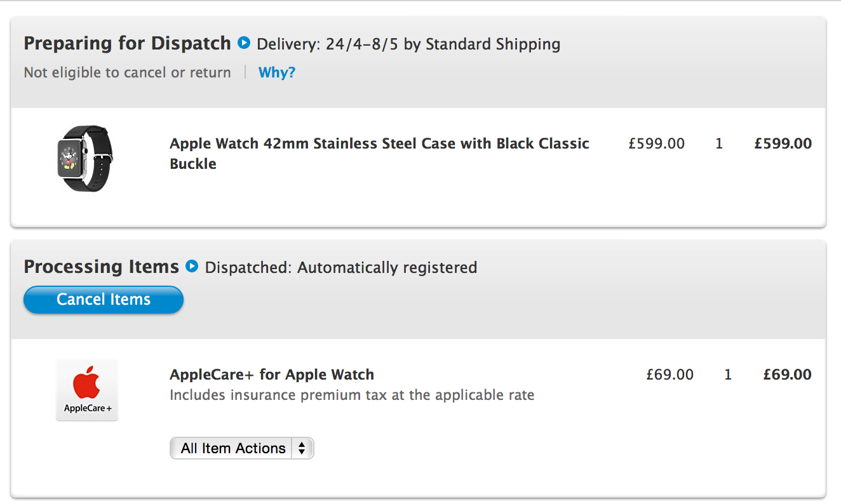Click the Why? link
The height and width of the screenshot is (504, 841).
pos(277,72)
